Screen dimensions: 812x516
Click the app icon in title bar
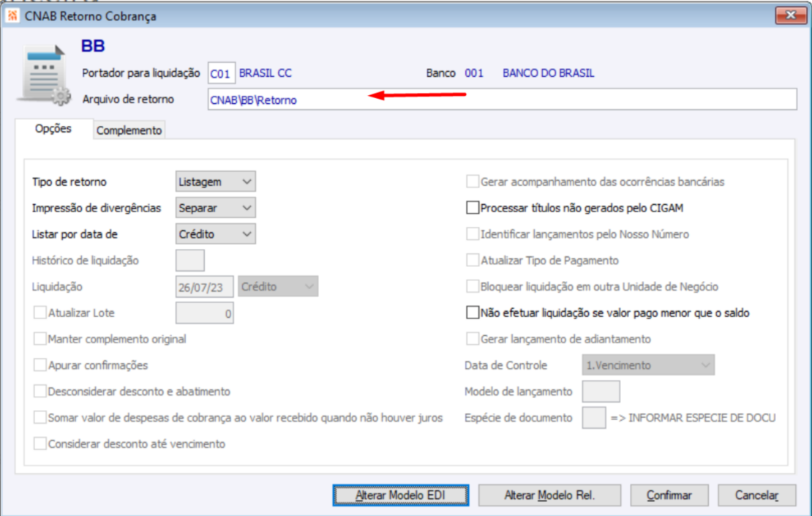pos(12,15)
